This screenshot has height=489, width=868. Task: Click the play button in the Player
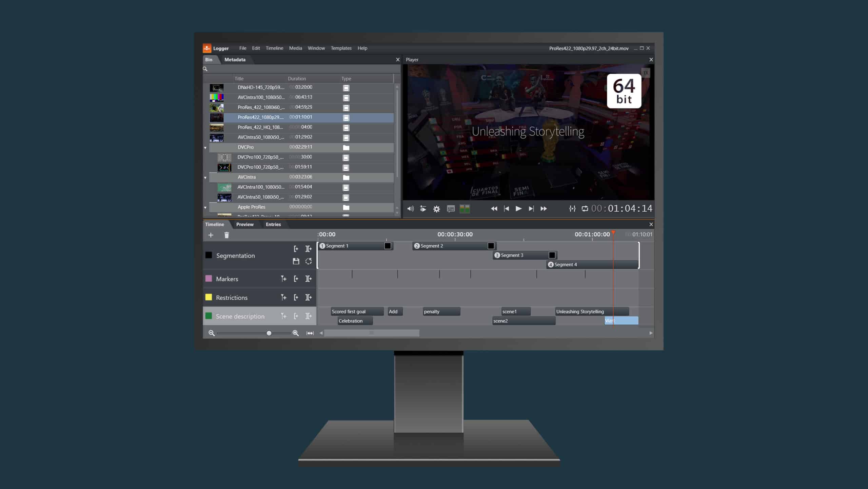[518, 208]
